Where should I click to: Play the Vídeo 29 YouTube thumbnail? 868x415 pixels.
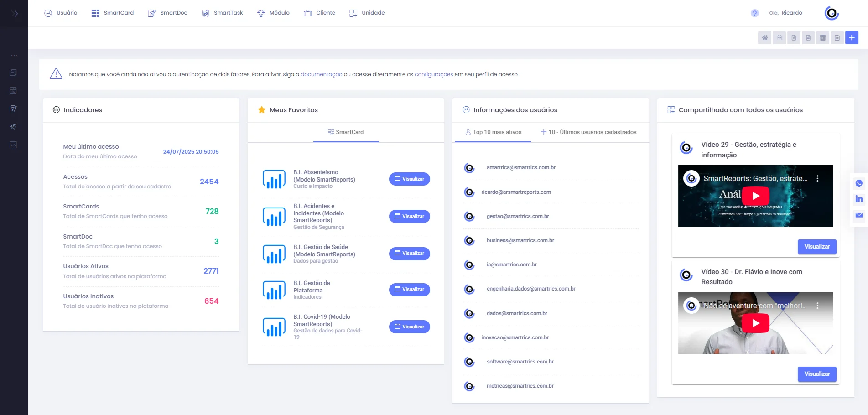(x=755, y=196)
